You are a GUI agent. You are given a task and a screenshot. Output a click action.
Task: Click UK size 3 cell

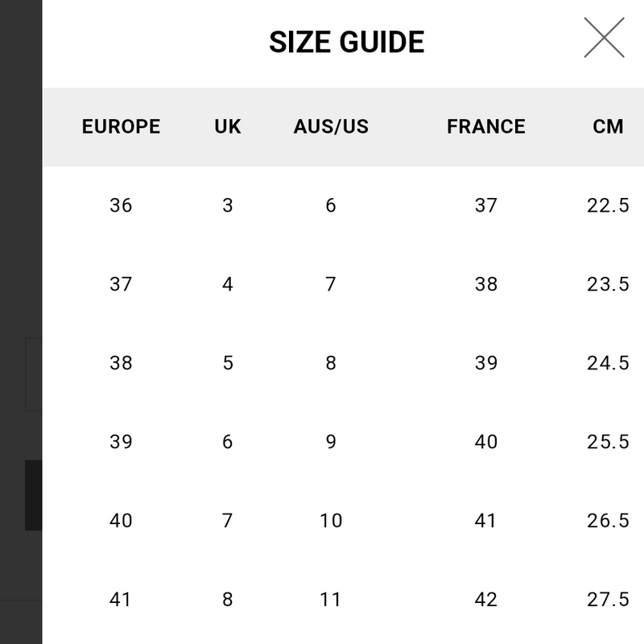tap(228, 205)
